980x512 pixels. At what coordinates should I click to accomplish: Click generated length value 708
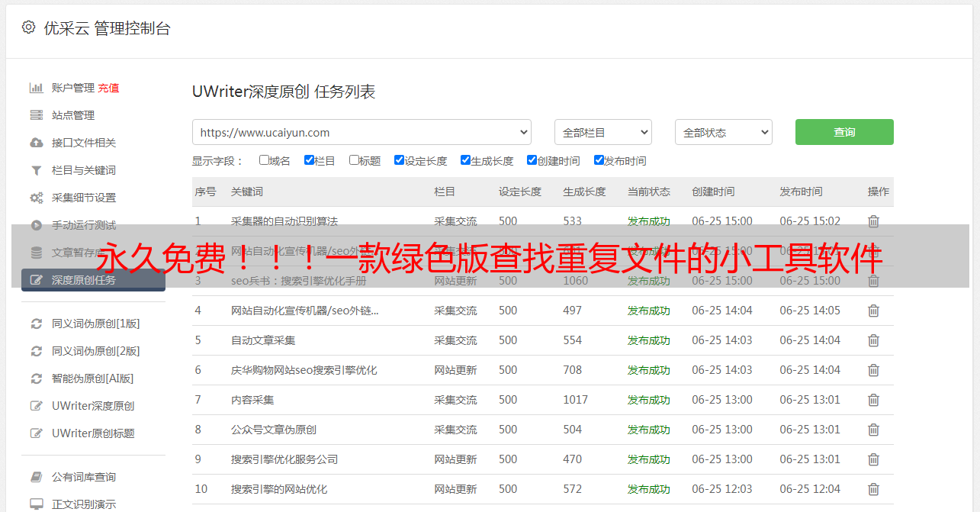click(x=572, y=370)
